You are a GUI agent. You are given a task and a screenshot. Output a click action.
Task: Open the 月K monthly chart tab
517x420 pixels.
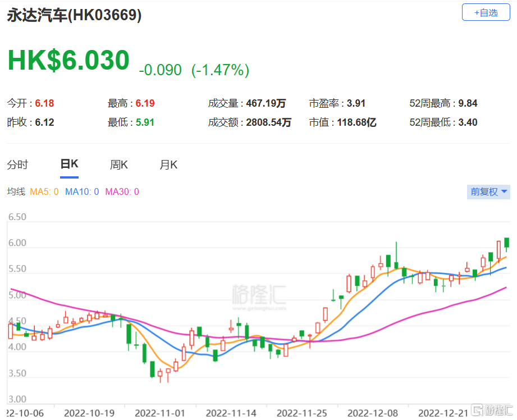click(x=168, y=165)
